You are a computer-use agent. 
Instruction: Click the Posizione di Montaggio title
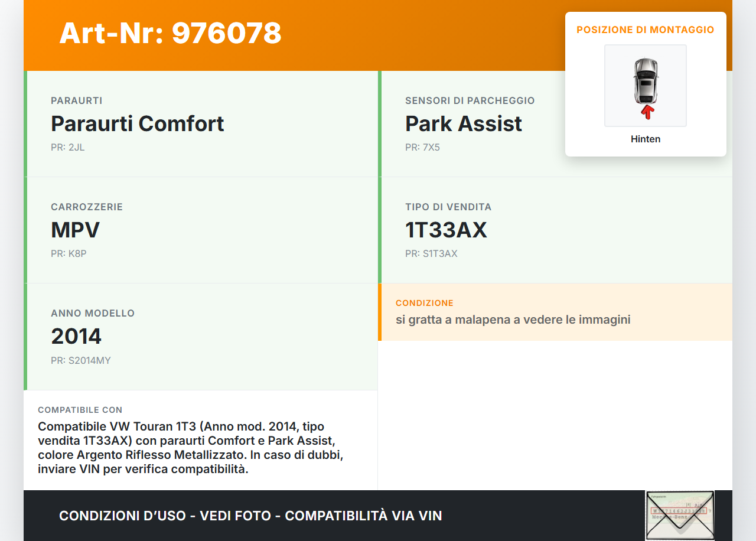[x=646, y=30]
